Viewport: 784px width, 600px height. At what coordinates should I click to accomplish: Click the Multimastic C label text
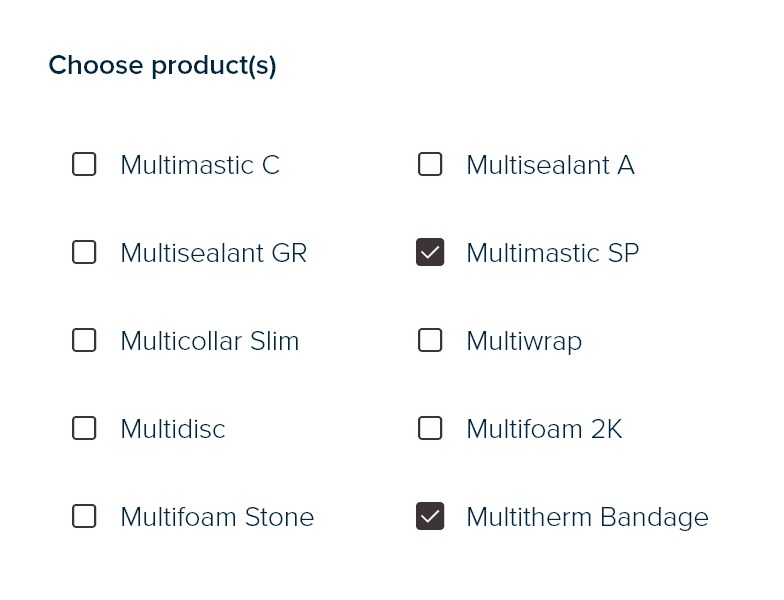200,165
